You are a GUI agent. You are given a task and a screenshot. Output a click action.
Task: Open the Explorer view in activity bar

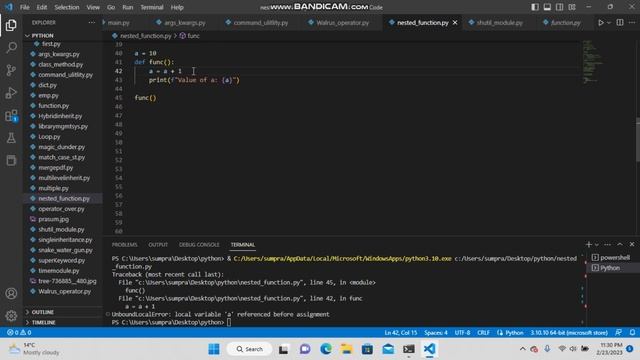pos(11,25)
